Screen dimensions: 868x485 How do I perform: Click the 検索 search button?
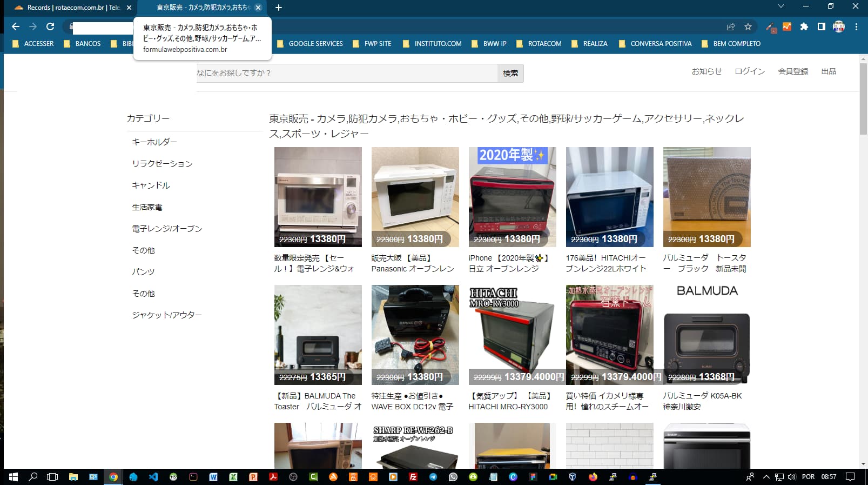510,73
